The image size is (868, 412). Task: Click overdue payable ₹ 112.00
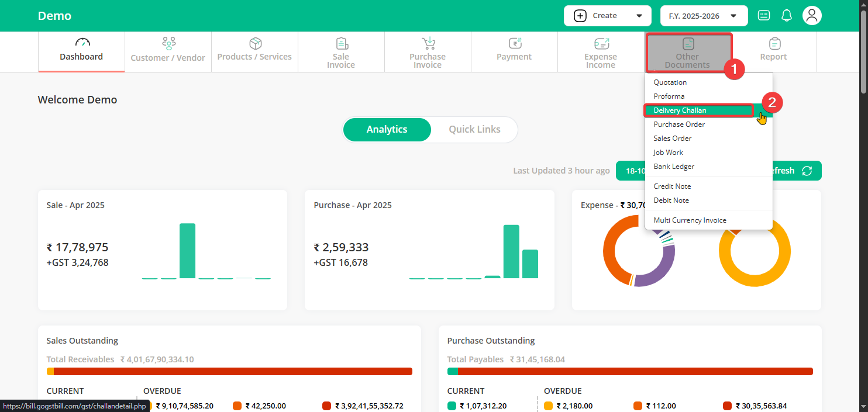(661, 406)
